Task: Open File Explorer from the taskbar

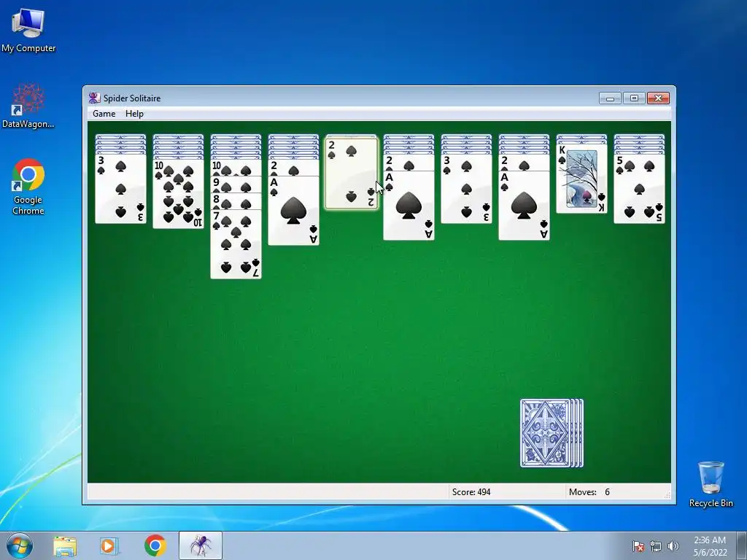Action: pyautogui.click(x=65, y=545)
